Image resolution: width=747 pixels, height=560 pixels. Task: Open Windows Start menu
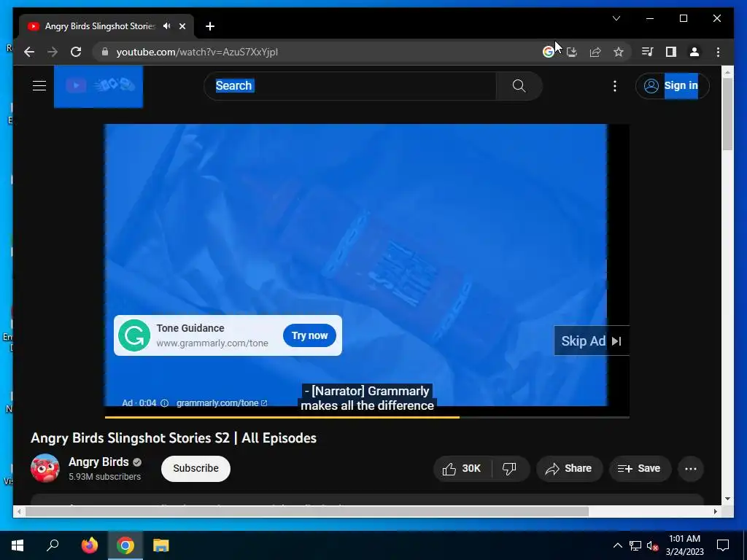tap(18, 545)
